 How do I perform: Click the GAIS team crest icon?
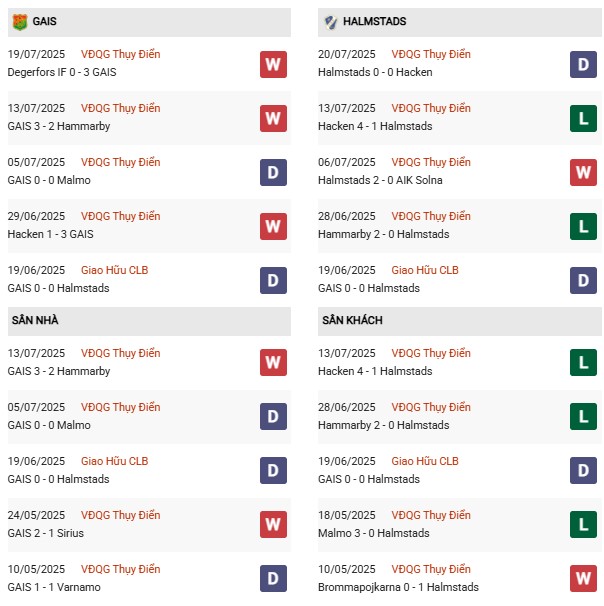pos(19,21)
